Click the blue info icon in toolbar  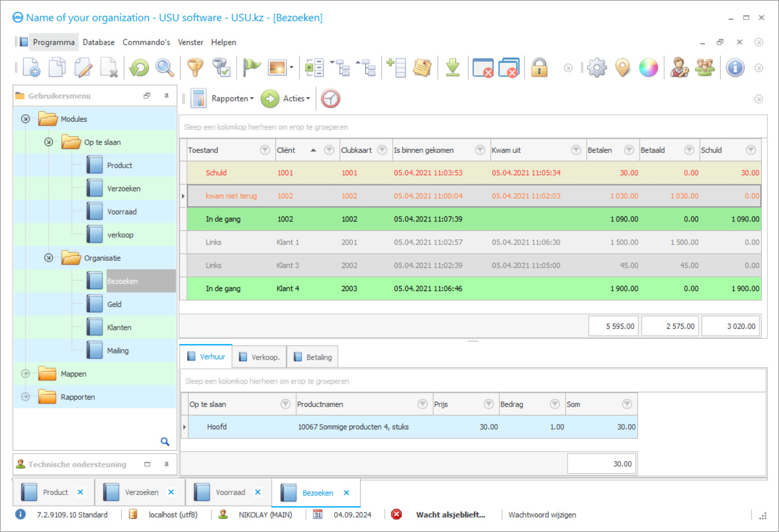[x=735, y=68]
